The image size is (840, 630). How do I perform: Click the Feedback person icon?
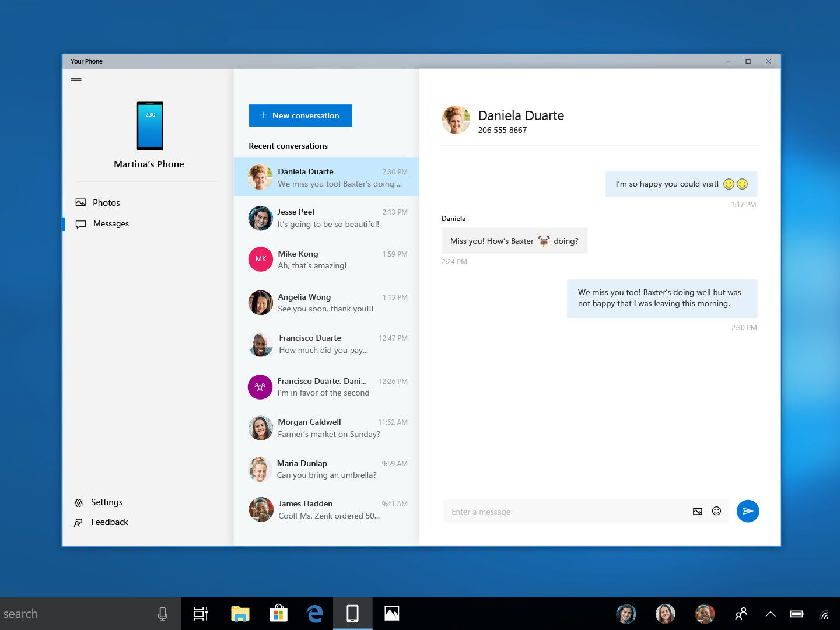(78, 523)
